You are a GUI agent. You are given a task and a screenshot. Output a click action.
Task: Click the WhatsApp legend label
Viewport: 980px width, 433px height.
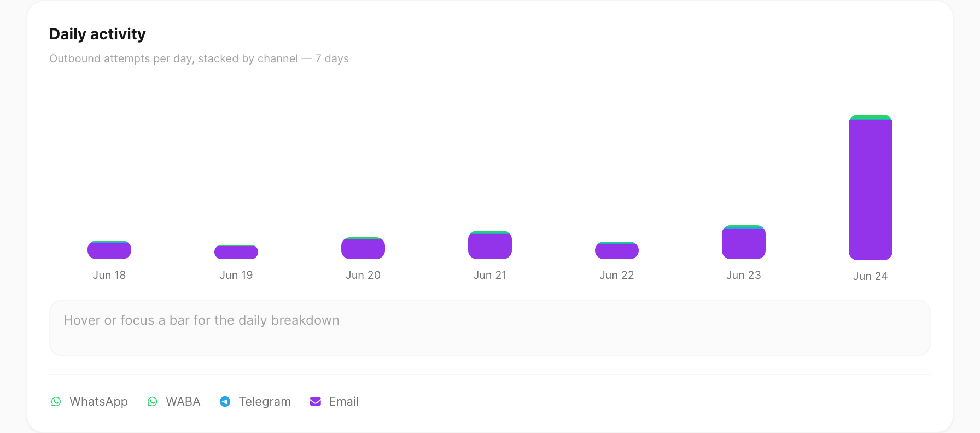pos(99,402)
